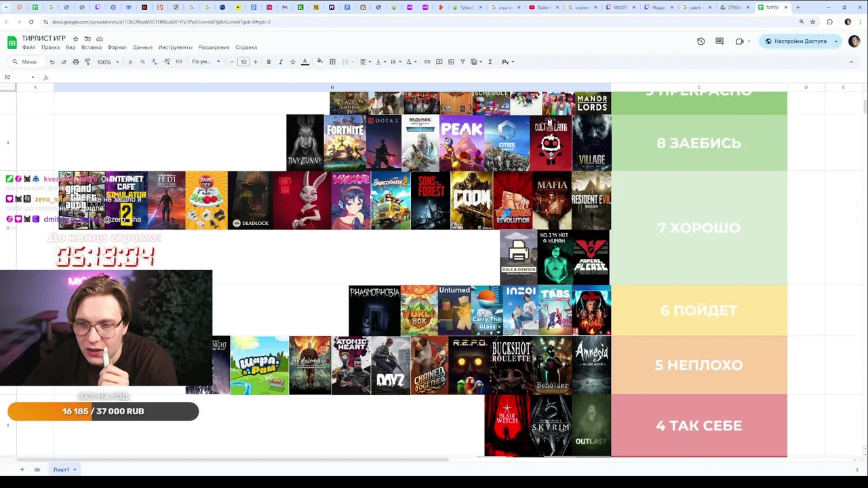Open the Вид menu
This screenshot has height=488, width=868.
[71, 47]
